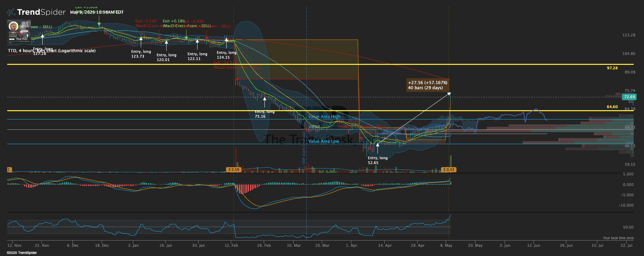Select the 64.60 yellow horizontal line label
Screen dimensions: 644x256
tap(612, 107)
